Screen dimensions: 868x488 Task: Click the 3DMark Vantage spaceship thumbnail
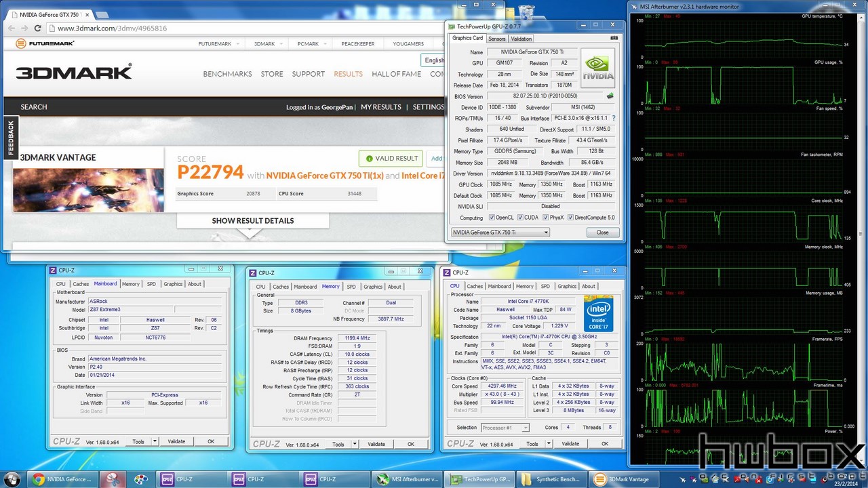pos(88,190)
